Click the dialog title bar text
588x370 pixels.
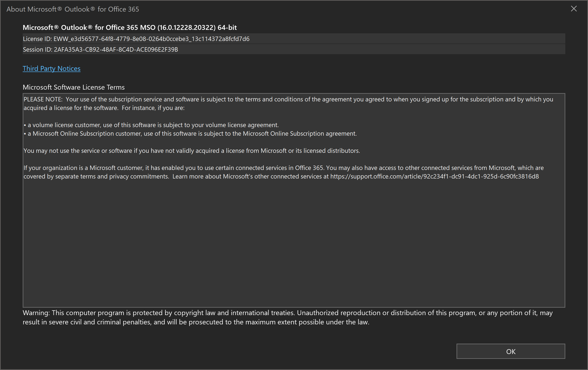click(x=72, y=9)
